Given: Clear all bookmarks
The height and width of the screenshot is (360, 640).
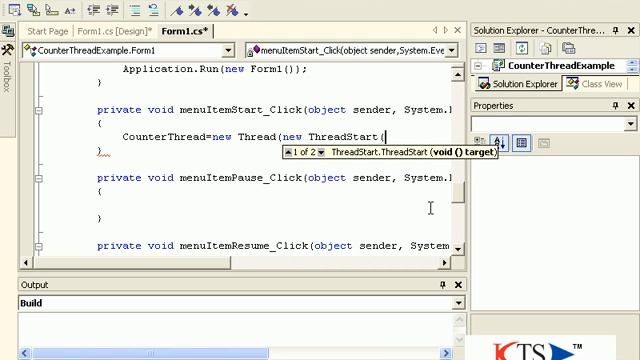Looking at the screenshot, I should point(232,10).
